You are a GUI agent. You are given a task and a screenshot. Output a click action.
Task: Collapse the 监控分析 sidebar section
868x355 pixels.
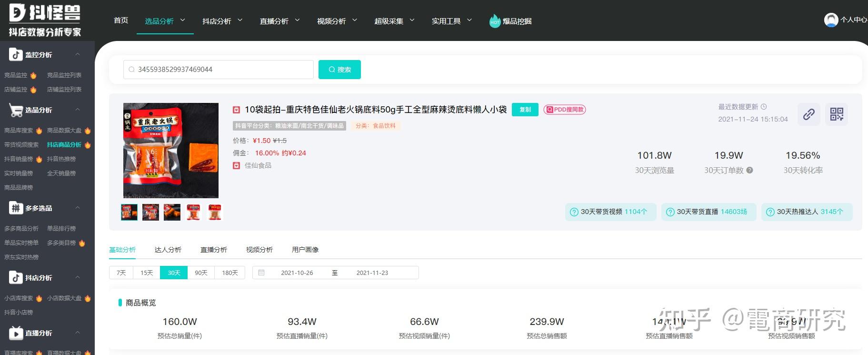click(78, 54)
